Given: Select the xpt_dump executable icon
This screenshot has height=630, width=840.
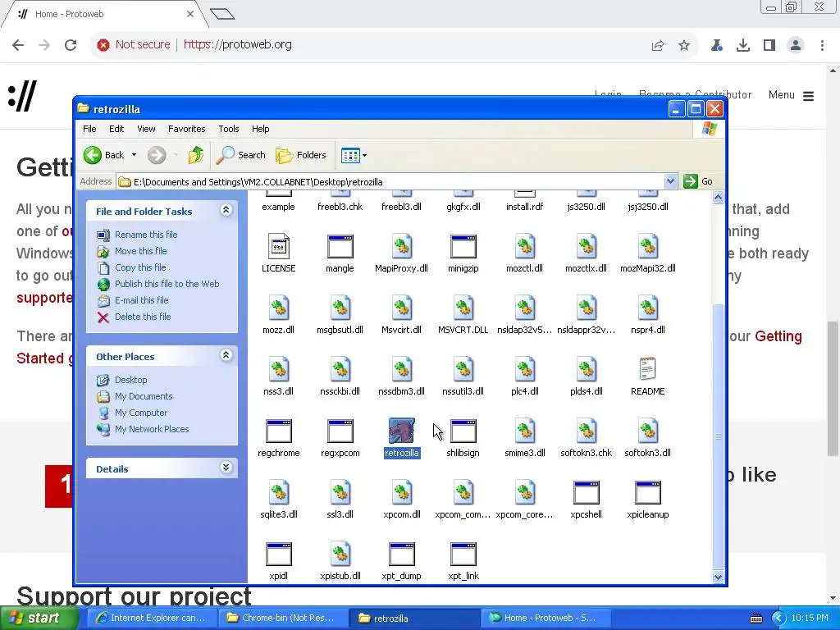Looking at the screenshot, I should (401, 554).
